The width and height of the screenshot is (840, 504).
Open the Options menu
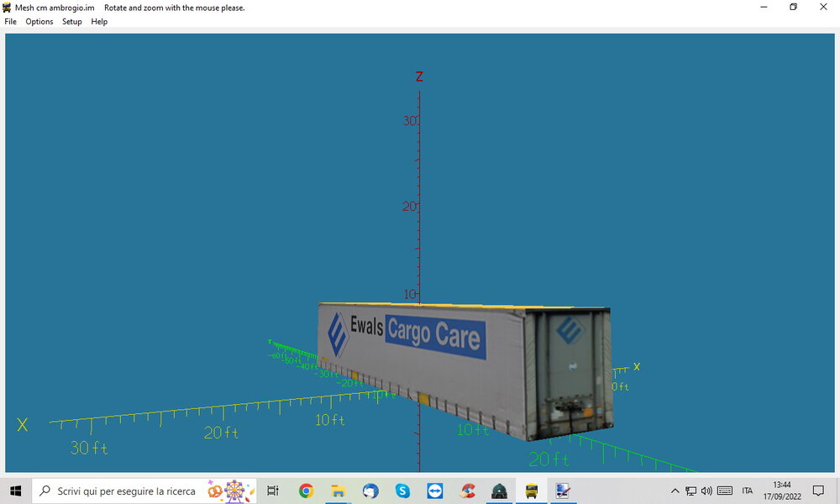pos(39,22)
